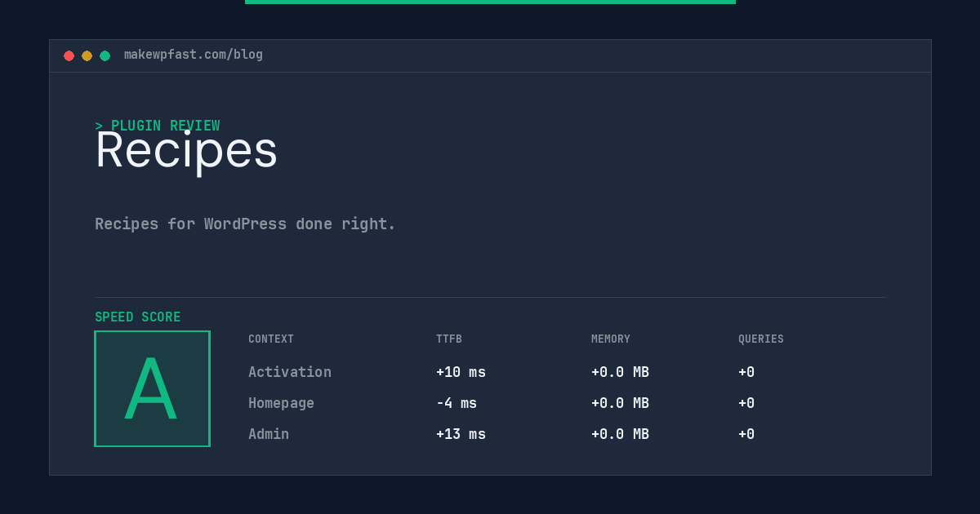Click the TTFB column header
This screenshot has height=514, width=980.
click(x=449, y=339)
